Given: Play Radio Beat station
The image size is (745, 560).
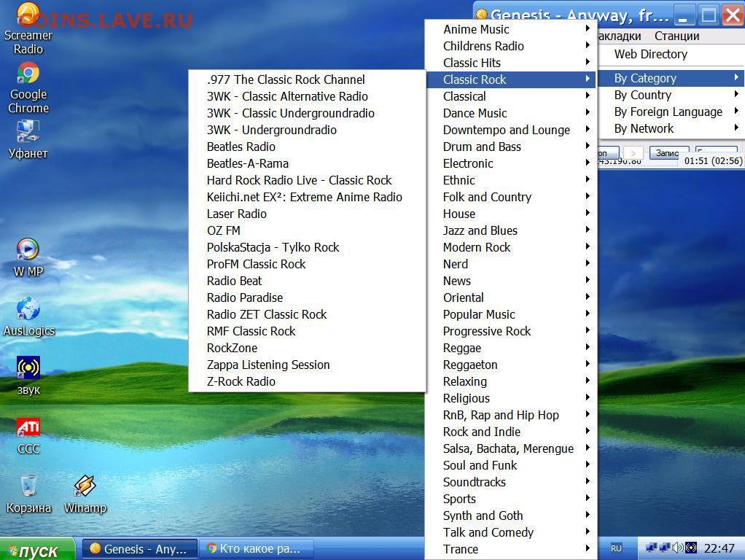Looking at the screenshot, I should [307, 281].
